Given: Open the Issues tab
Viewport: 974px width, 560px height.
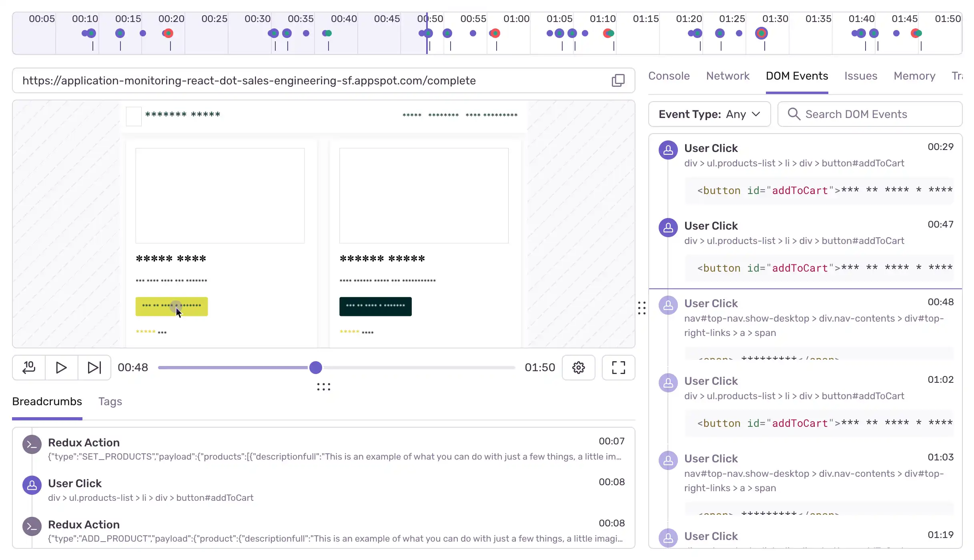Looking at the screenshot, I should click(860, 76).
